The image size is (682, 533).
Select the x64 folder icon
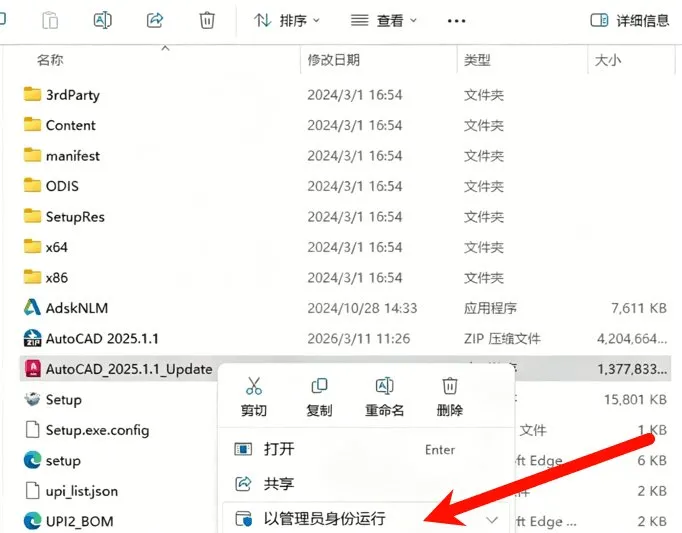pyautogui.click(x=32, y=246)
